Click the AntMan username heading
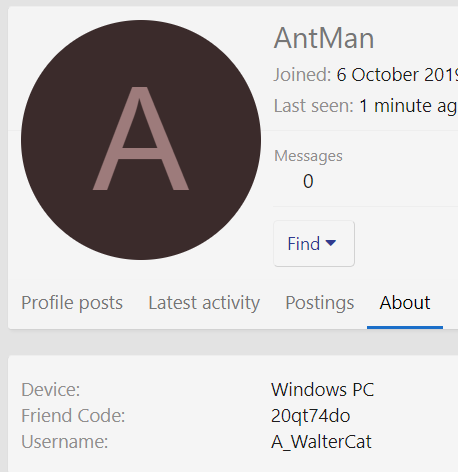Viewport: 458px width, 472px height. [324, 38]
